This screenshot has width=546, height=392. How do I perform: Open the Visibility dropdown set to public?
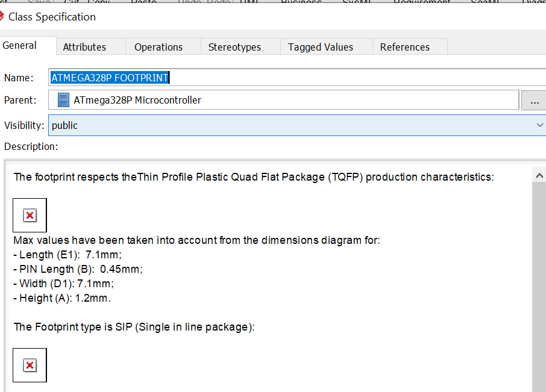click(x=297, y=125)
